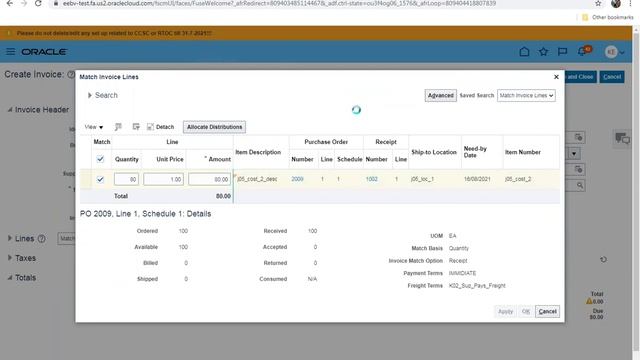The height and width of the screenshot is (360, 640).
Task: Click the Quantity input field
Action: [x=126, y=179]
